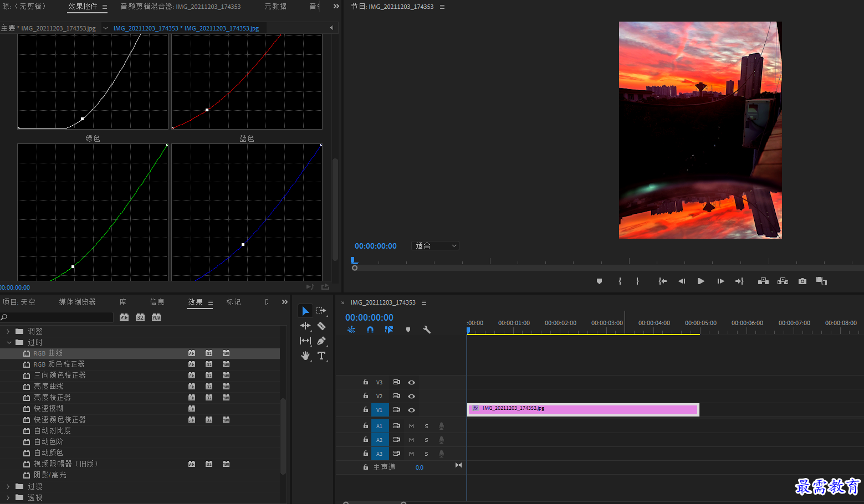Filter effects by accelerated effects icon
The image size is (864, 504).
[x=124, y=317]
